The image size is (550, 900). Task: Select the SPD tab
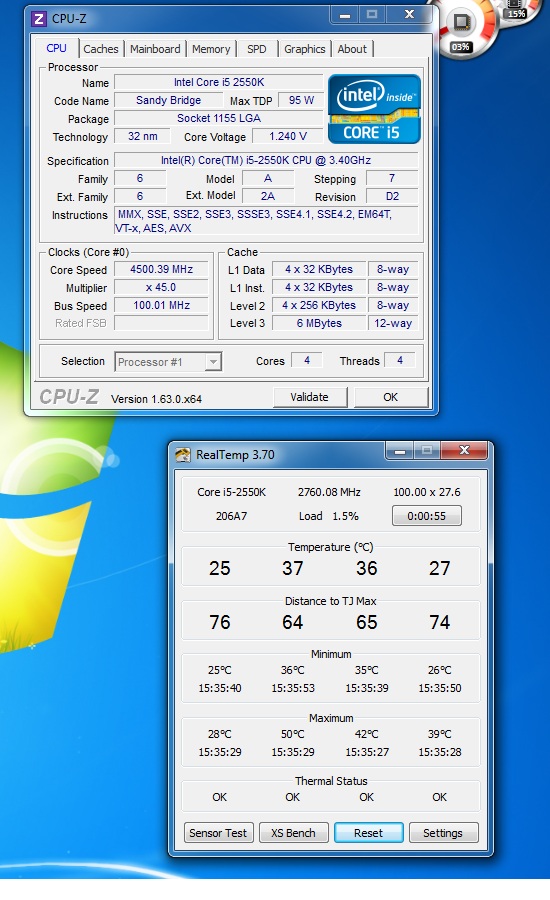[x=257, y=49]
